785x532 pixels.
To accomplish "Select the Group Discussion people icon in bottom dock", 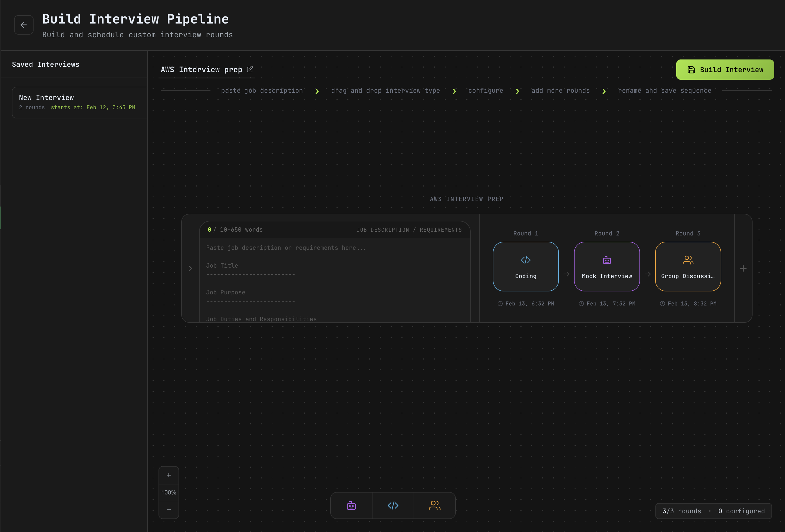I will click(434, 505).
